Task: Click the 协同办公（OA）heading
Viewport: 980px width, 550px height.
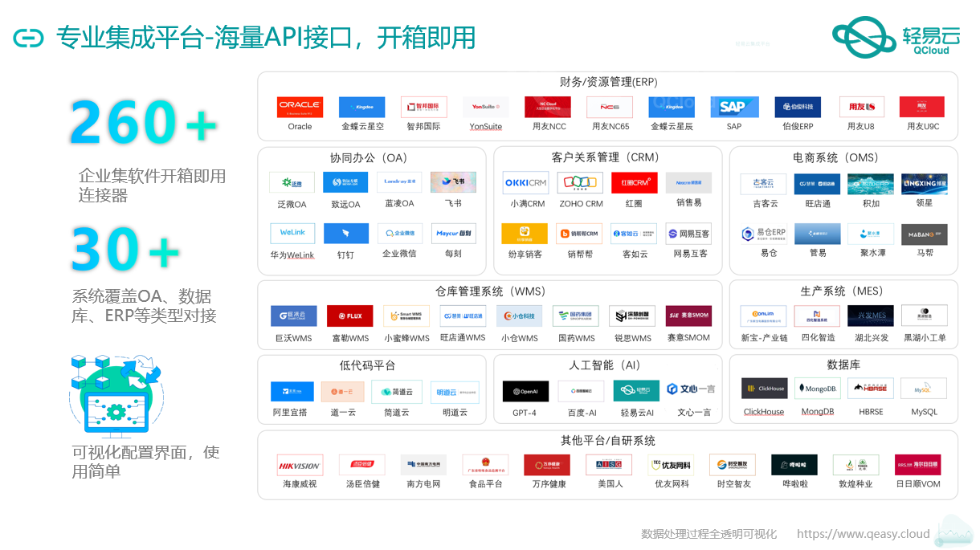Action: click(x=369, y=157)
